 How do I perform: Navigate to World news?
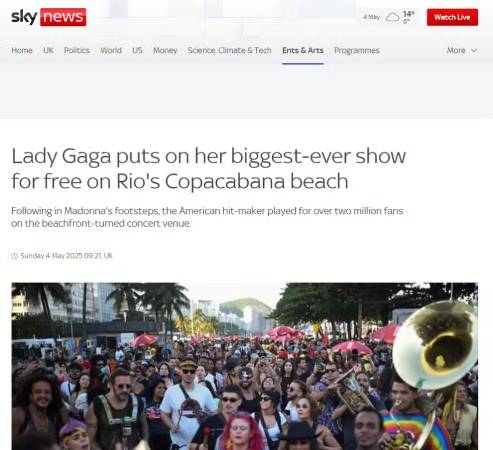[x=111, y=50]
